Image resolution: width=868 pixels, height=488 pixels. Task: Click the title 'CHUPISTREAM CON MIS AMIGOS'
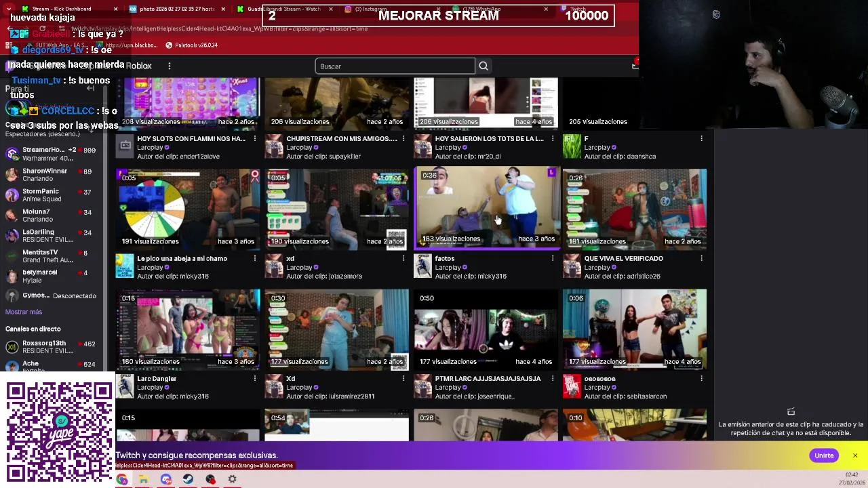point(341,138)
